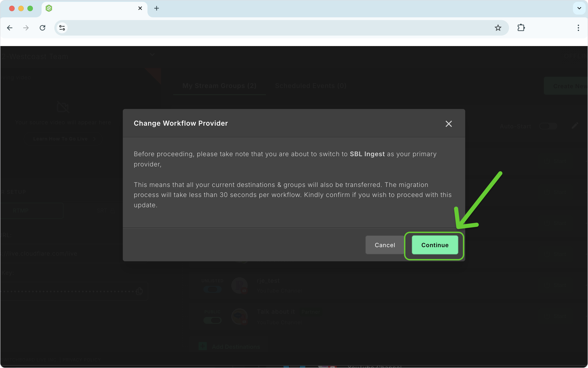The width and height of the screenshot is (588, 368).
Task: Click the "SBL Ingest" bold text
Action: click(x=367, y=154)
